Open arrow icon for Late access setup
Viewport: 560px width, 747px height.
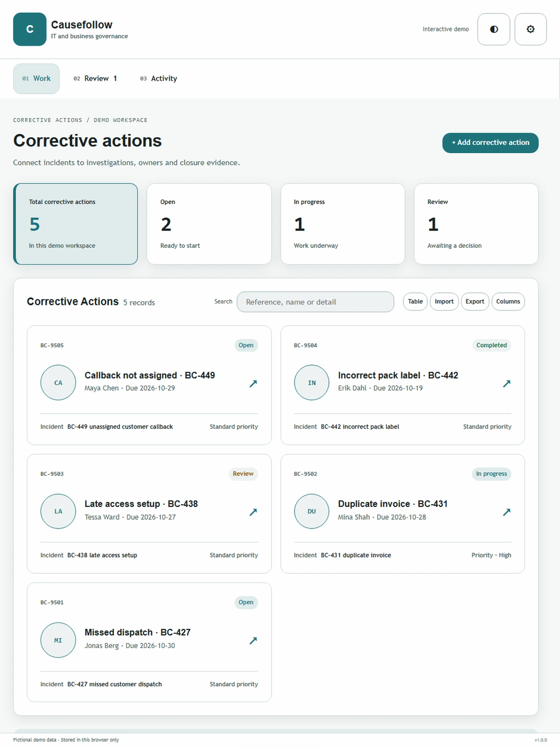point(253,512)
